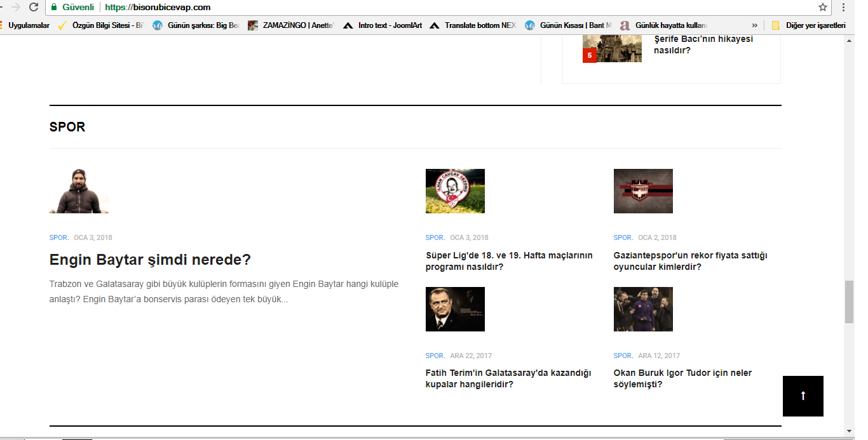868x440 pixels.
Task: Open the 'Özgün Bilgi Sitesi' bookmark
Action: 102,25
